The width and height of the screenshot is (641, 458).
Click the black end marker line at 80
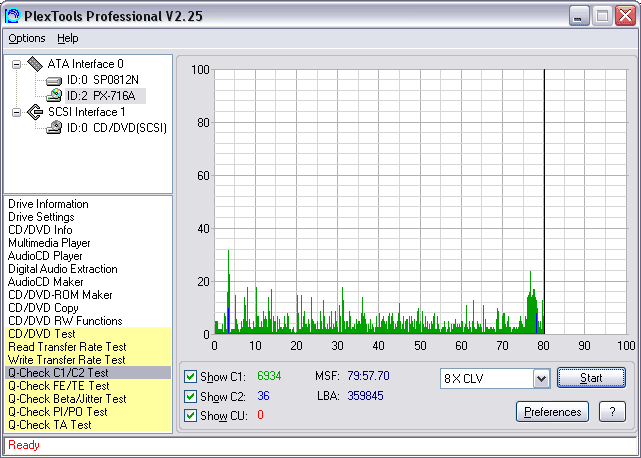click(544, 202)
